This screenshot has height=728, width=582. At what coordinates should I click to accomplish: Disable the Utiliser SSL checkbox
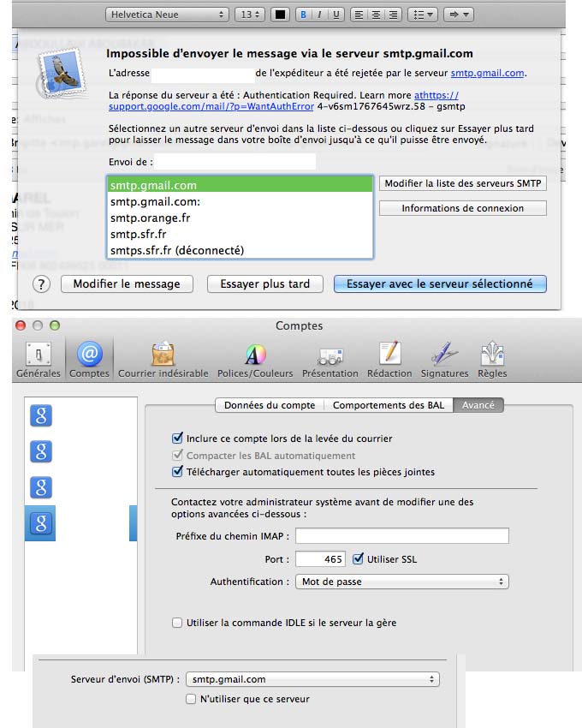tap(358, 559)
